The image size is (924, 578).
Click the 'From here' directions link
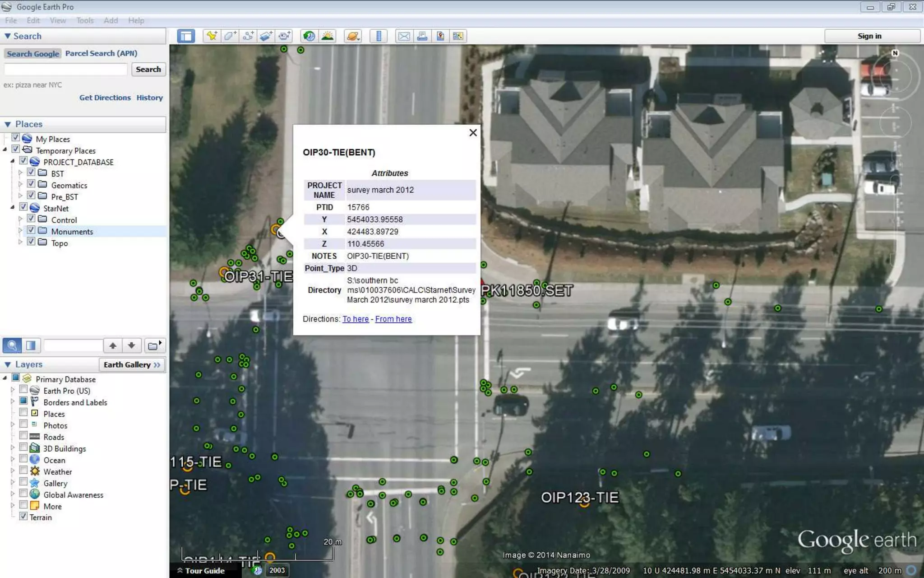[393, 319]
